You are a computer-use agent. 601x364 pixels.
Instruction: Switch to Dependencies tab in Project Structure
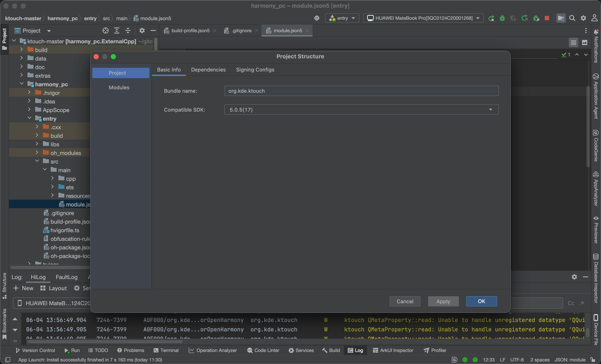tap(208, 70)
